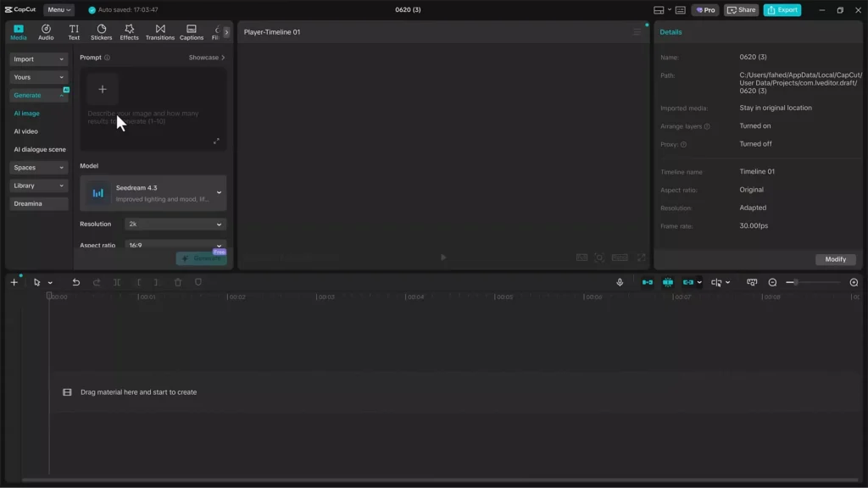Click the shield marker icon
The image size is (868, 488).
198,282
